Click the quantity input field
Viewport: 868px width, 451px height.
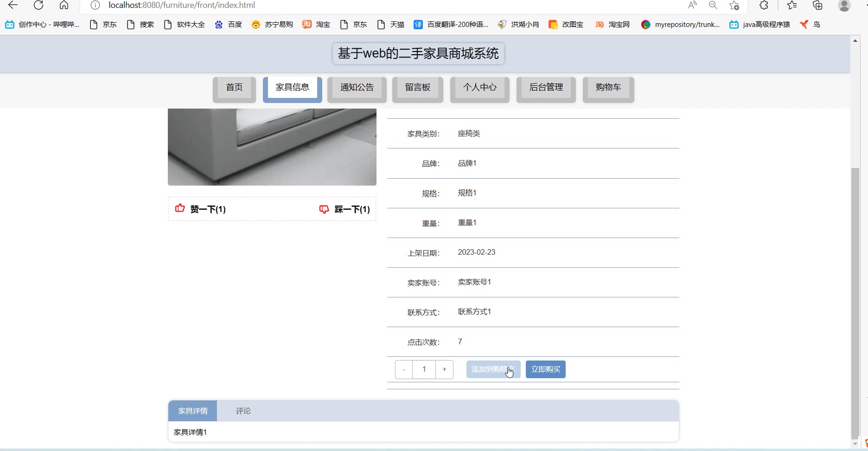pyautogui.click(x=424, y=369)
